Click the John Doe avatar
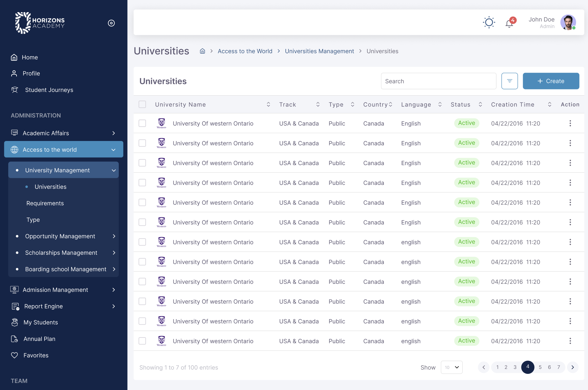 [568, 23]
